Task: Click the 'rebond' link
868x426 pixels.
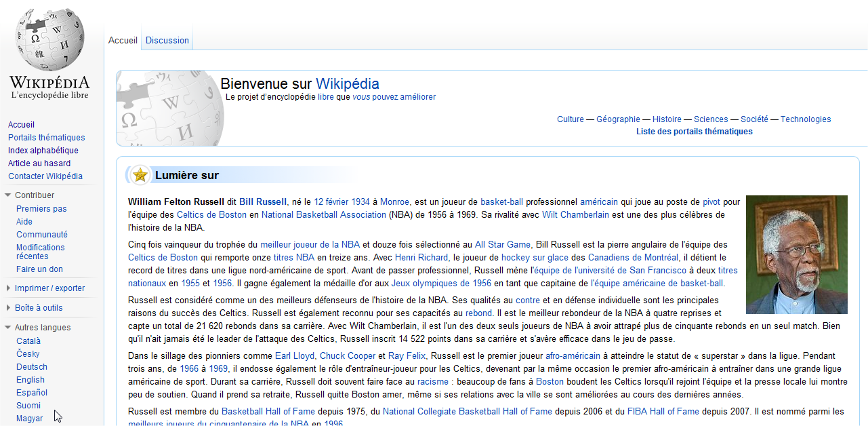Action: tap(478, 313)
